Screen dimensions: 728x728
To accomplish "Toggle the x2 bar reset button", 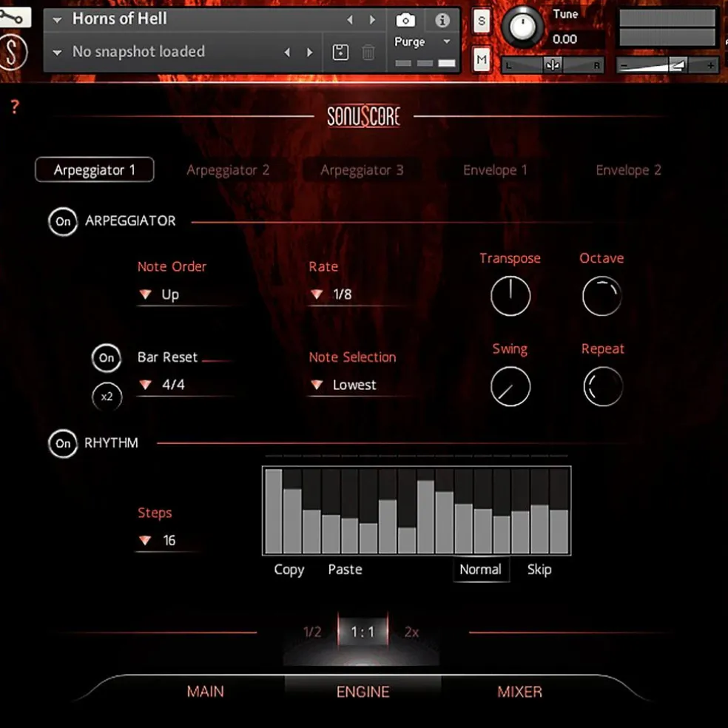I will [x=107, y=397].
